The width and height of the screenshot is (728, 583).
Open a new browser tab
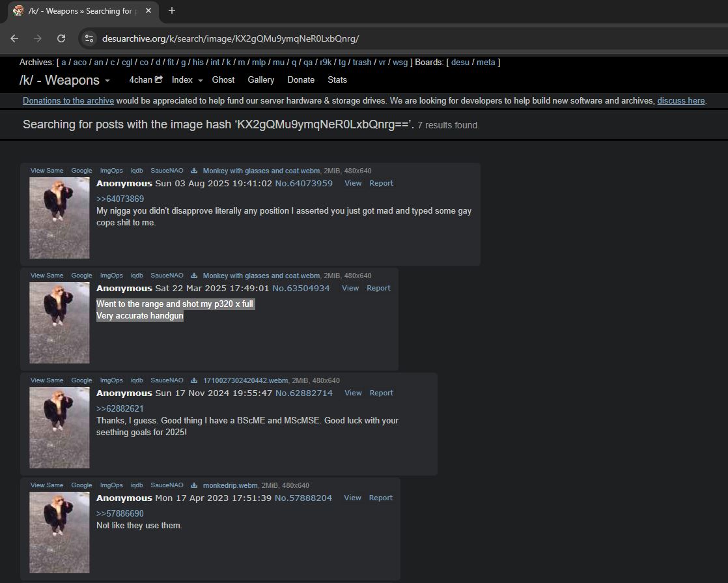(172, 10)
